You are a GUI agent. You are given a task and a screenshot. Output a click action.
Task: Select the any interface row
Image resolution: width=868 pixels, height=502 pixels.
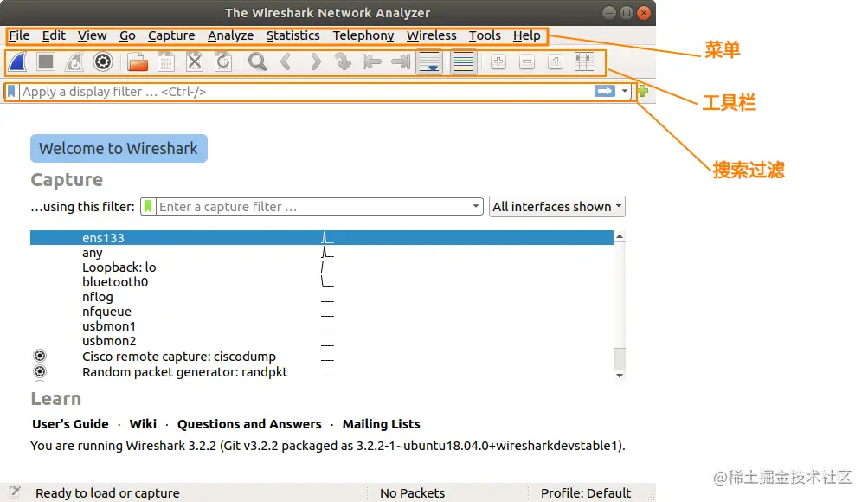coord(322,253)
